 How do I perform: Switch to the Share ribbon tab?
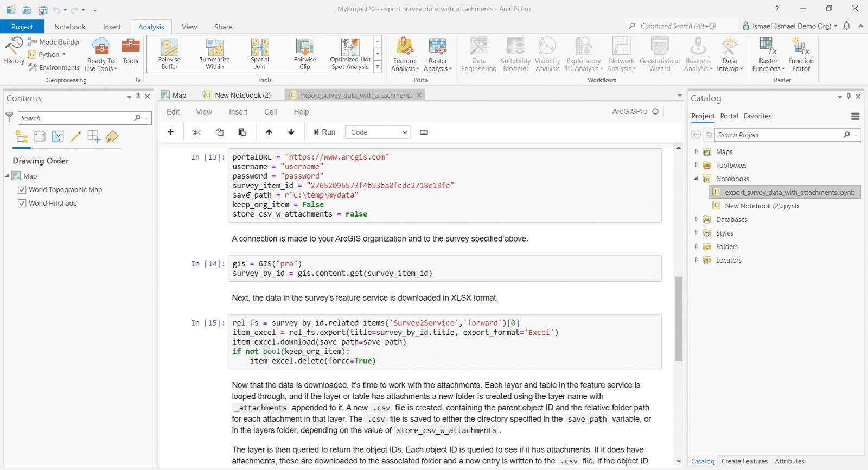pyautogui.click(x=223, y=27)
